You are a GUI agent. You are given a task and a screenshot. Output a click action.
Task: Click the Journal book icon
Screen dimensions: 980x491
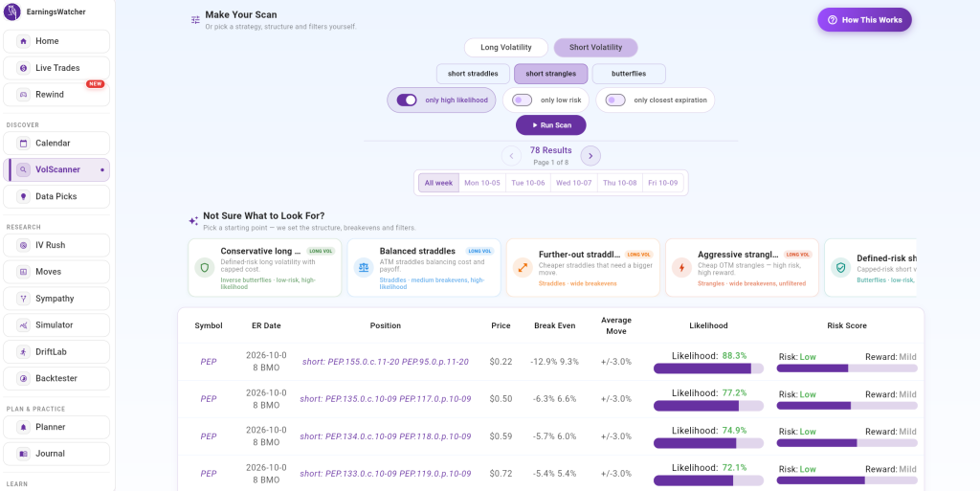click(23, 454)
